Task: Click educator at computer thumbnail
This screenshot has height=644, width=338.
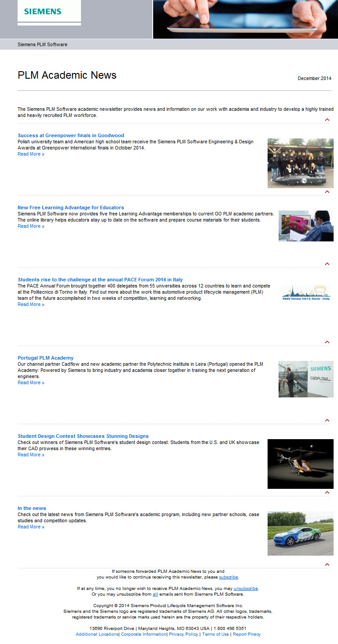Action: click(306, 226)
